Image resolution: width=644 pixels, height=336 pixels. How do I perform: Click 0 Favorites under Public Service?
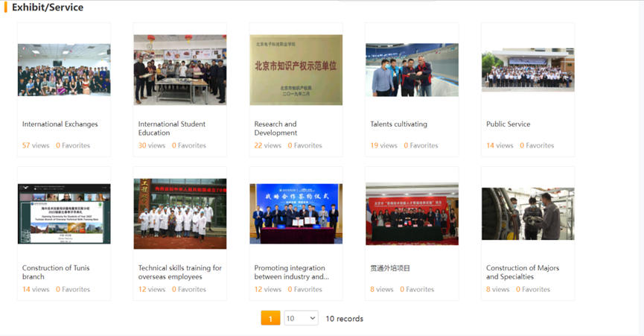(x=537, y=146)
